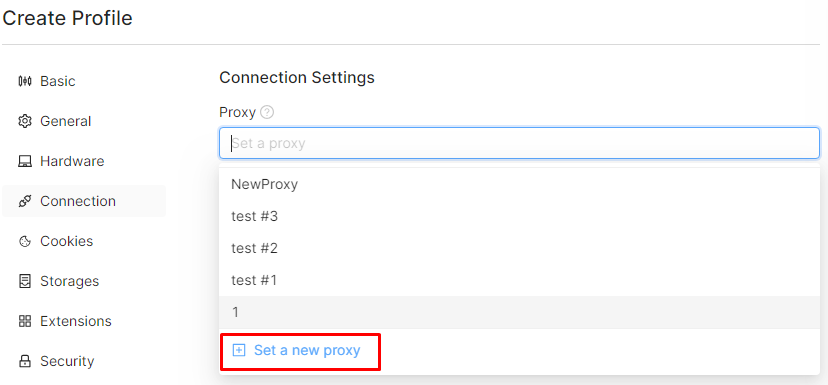Click the Connection plug icon
This screenshot has width=828, height=385.
[25, 201]
